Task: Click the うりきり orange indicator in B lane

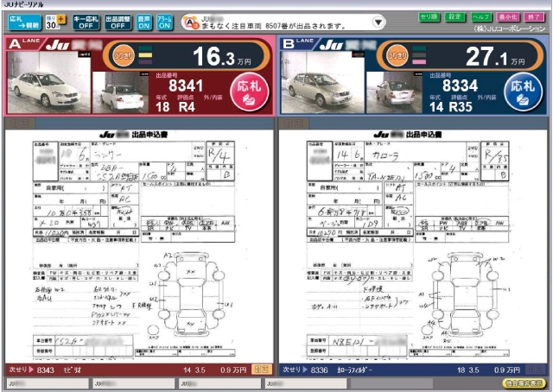Action: (397, 55)
